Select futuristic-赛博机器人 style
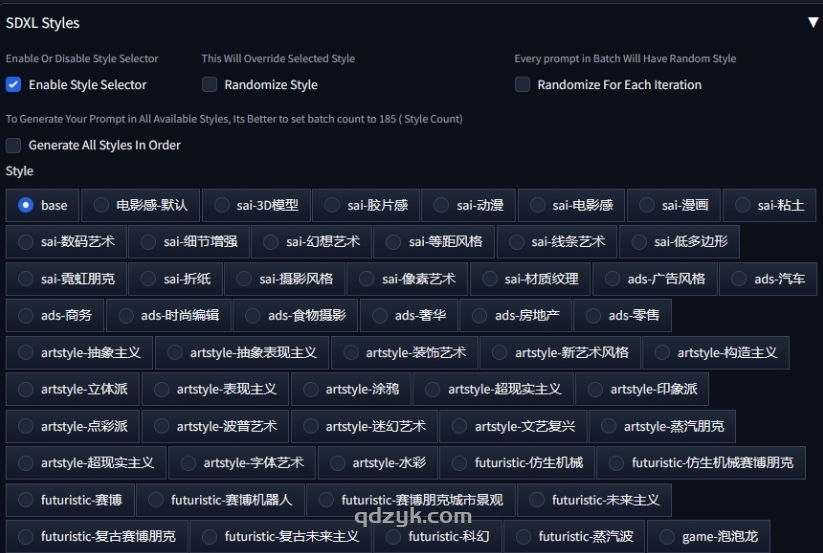823x553 pixels. [156, 500]
